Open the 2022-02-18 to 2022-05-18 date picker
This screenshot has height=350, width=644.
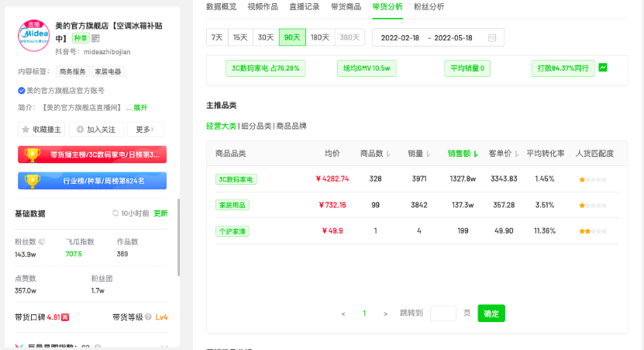pyautogui.click(x=438, y=37)
